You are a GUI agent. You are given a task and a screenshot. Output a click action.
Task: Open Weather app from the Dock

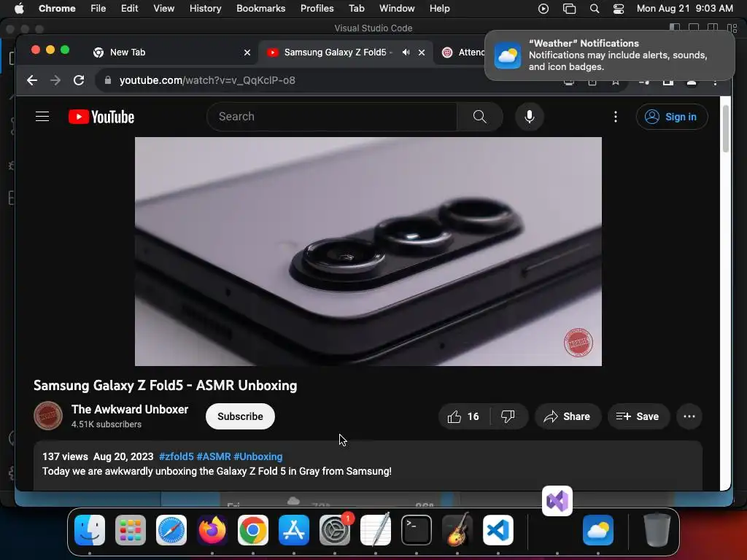pyautogui.click(x=598, y=530)
